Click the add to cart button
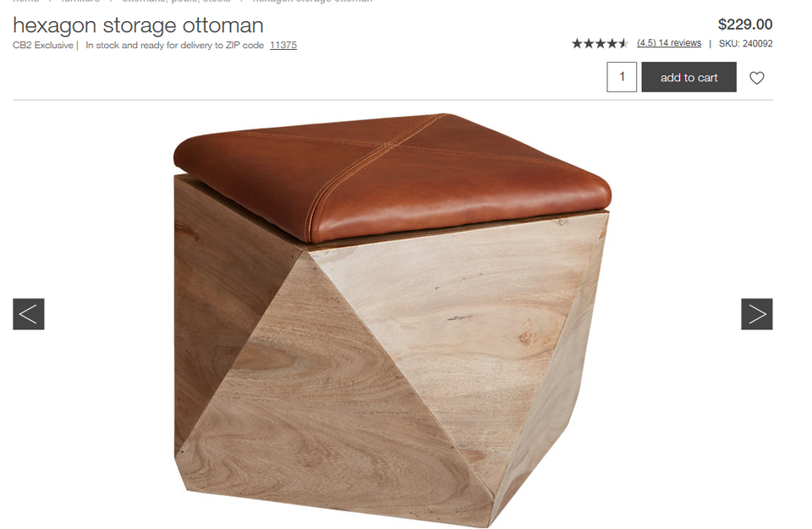The image size is (812, 529). [689, 77]
